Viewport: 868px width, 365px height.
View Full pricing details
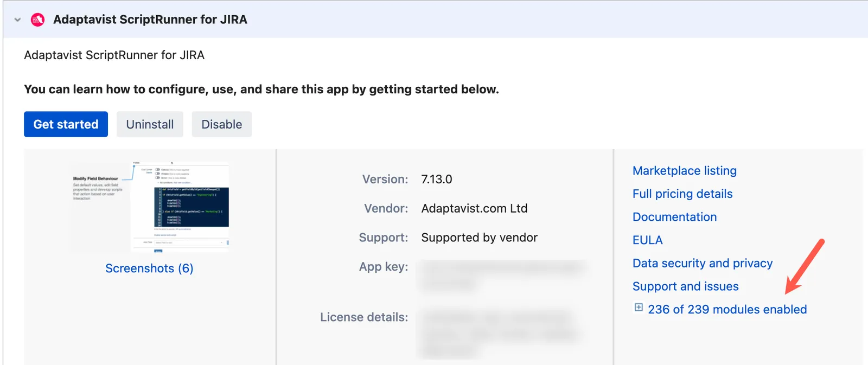point(682,194)
